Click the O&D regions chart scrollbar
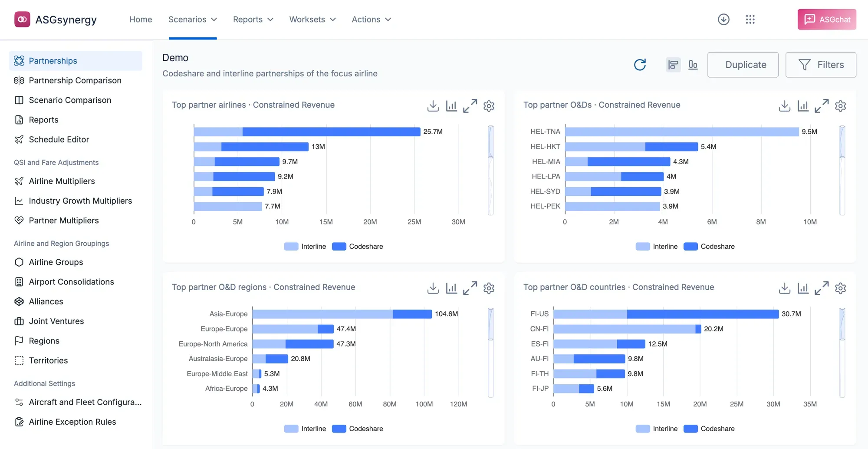 [x=491, y=353]
